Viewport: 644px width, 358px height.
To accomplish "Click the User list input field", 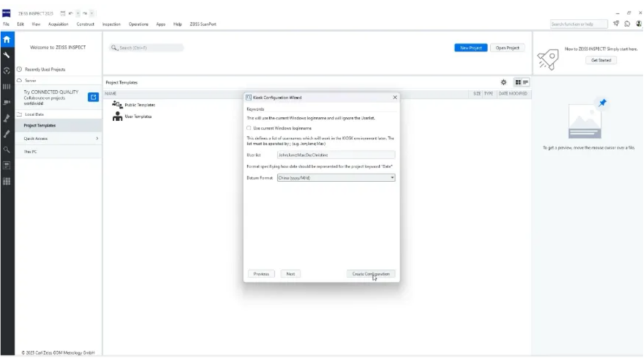I will [336, 155].
